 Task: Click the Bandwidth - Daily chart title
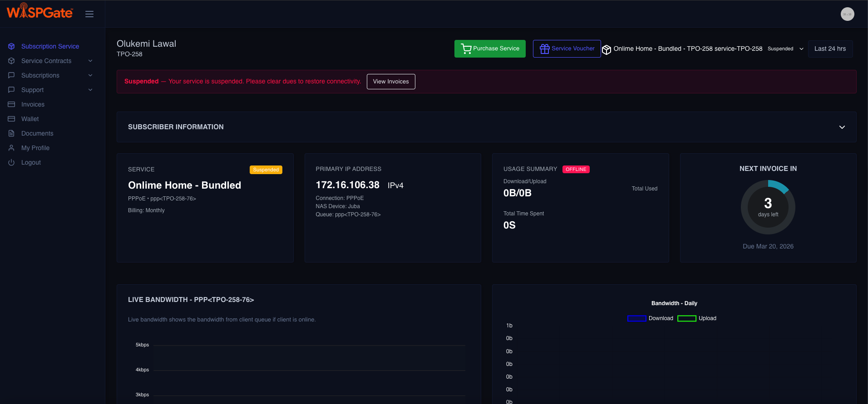pyautogui.click(x=674, y=303)
